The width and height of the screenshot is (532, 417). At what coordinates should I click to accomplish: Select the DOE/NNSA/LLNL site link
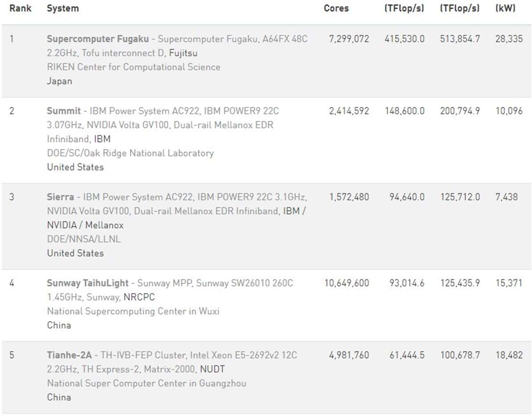84,239
